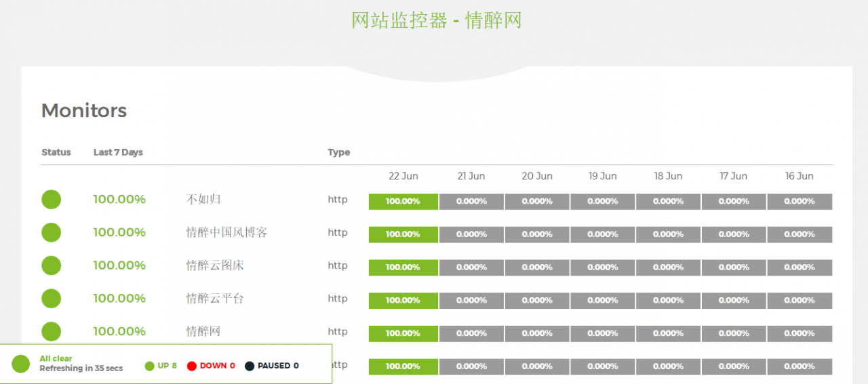Click 不如归's green 22 Jun uptime bar
Viewport: 868px width, 384px height.
(x=403, y=201)
